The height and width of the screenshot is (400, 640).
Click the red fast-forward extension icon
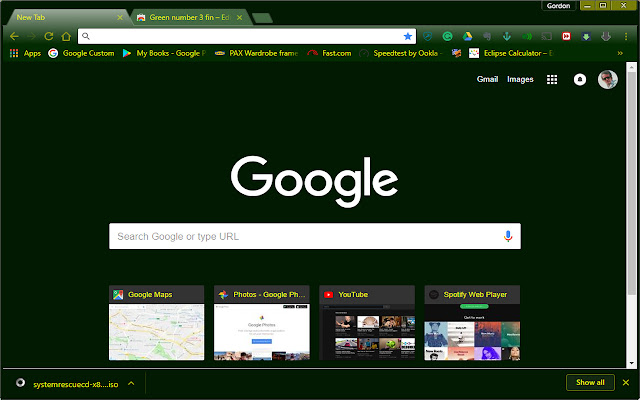point(566,36)
